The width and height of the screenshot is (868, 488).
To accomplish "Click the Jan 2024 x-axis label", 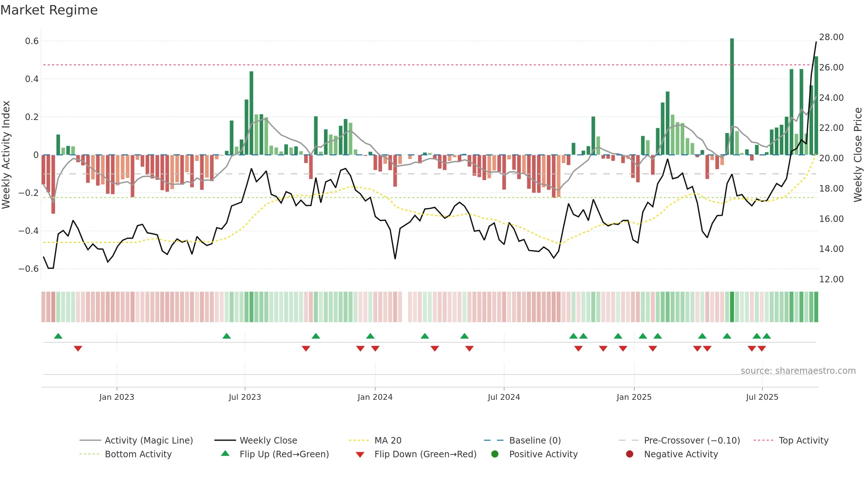I will [x=375, y=397].
